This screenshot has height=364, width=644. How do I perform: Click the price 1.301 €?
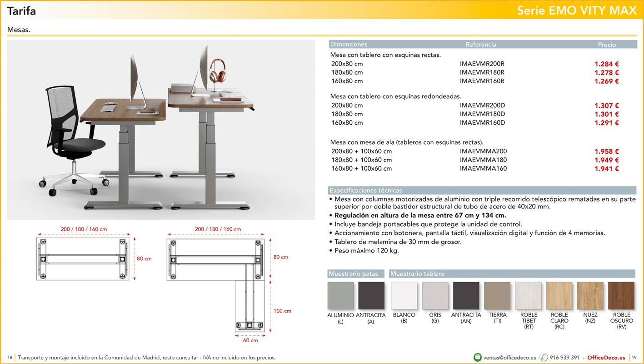[607, 114]
